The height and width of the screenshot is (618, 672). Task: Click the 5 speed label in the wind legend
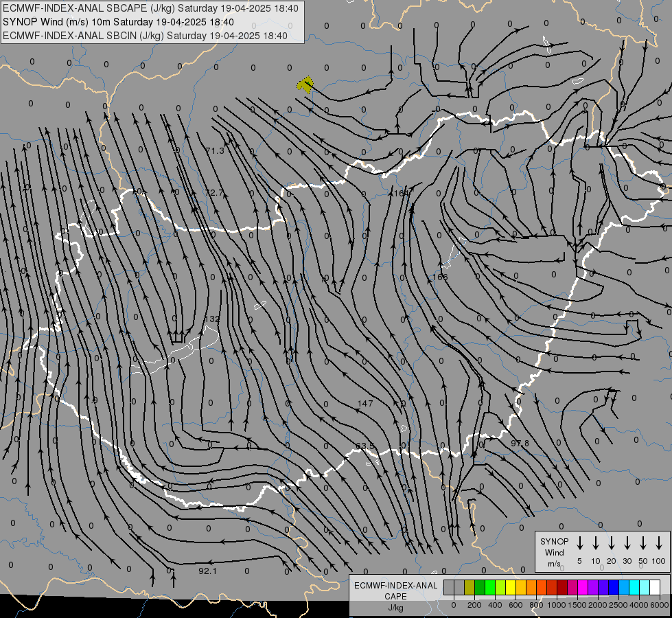(x=579, y=561)
